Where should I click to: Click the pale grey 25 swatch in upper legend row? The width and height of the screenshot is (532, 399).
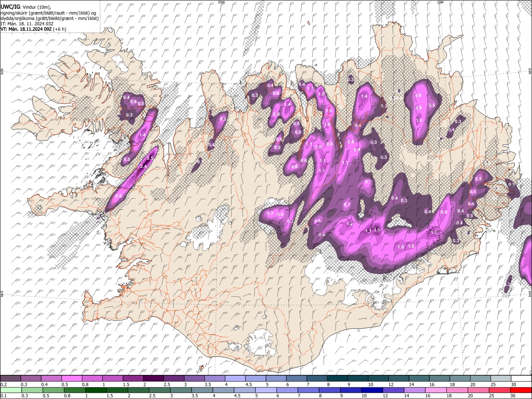click(x=501, y=378)
